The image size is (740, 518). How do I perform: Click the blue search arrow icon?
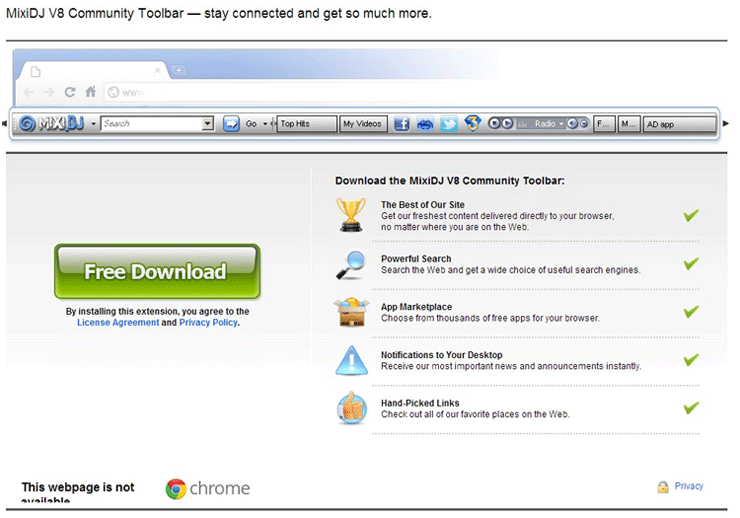(230, 124)
